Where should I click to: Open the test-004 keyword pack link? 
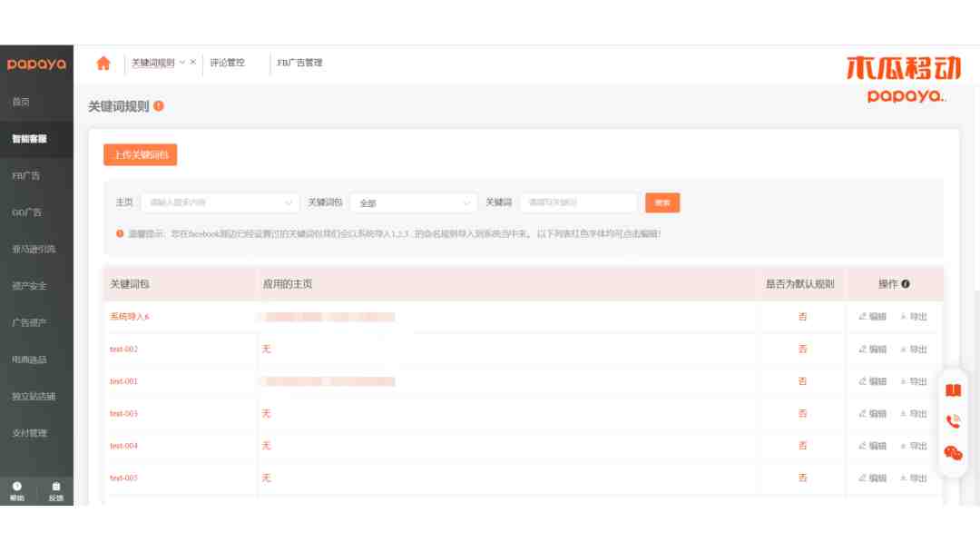coord(123,447)
